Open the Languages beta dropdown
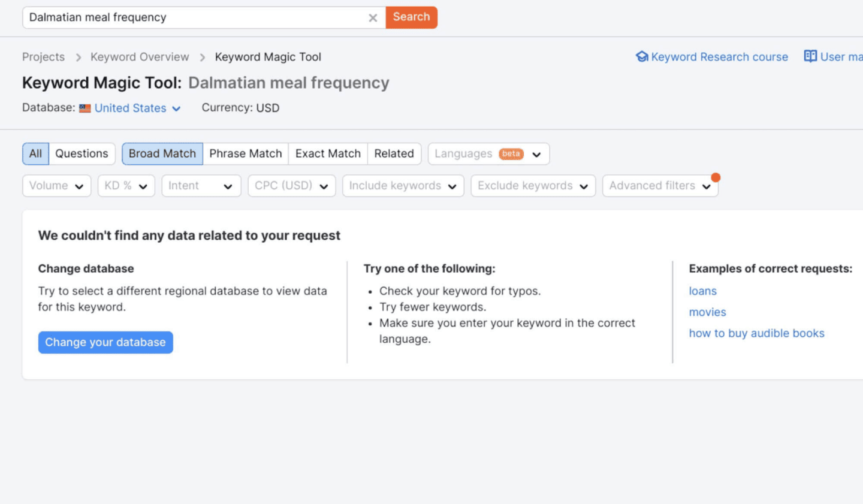This screenshot has height=504, width=863. pos(488,154)
